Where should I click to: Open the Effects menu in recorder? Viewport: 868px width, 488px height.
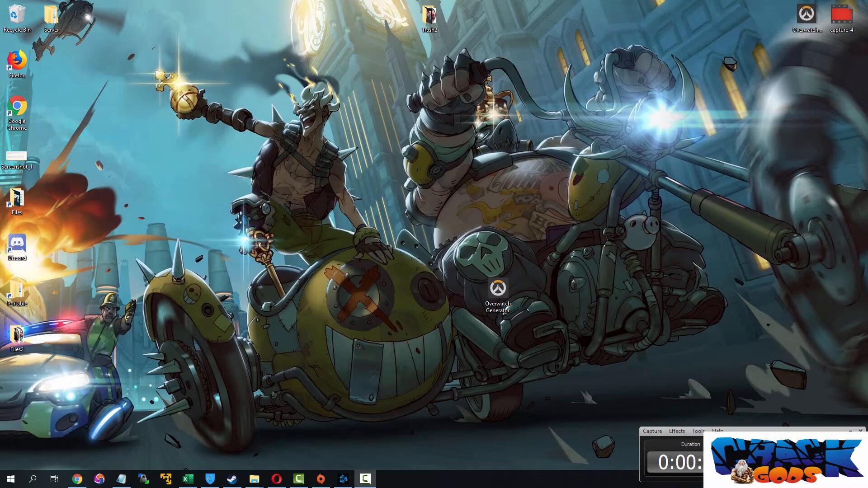[677, 431]
